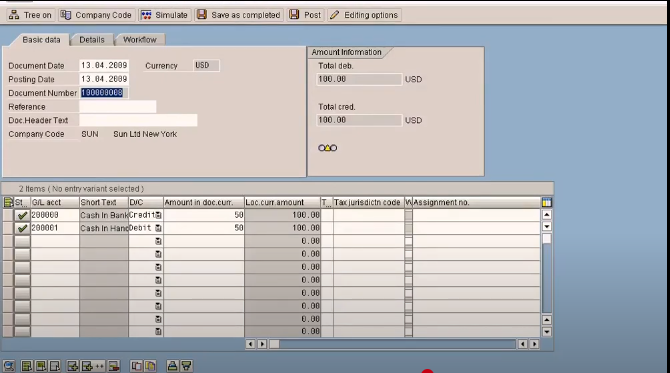Click horizontal scrollbar far-right arrow
The height and width of the screenshot is (373, 670).
534,344
